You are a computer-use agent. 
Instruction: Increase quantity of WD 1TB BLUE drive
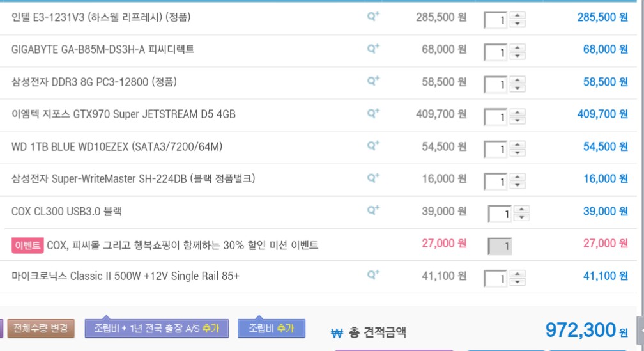coord(517,144)
